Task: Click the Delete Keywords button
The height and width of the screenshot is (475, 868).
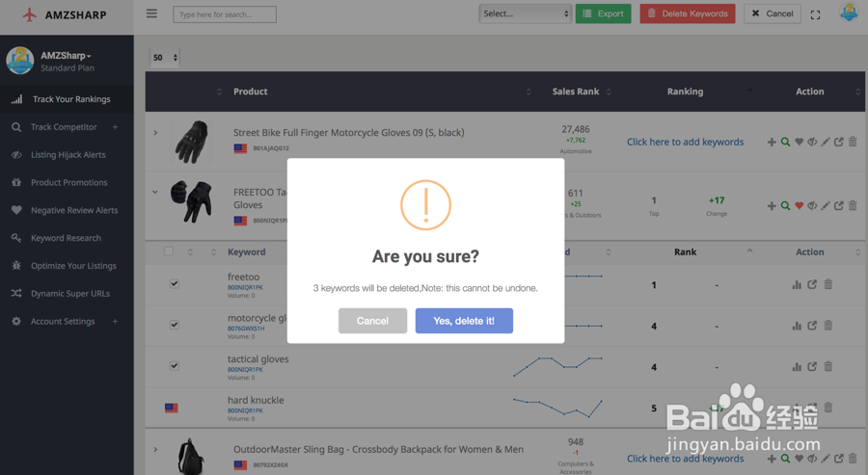Action: coord(688,13)
